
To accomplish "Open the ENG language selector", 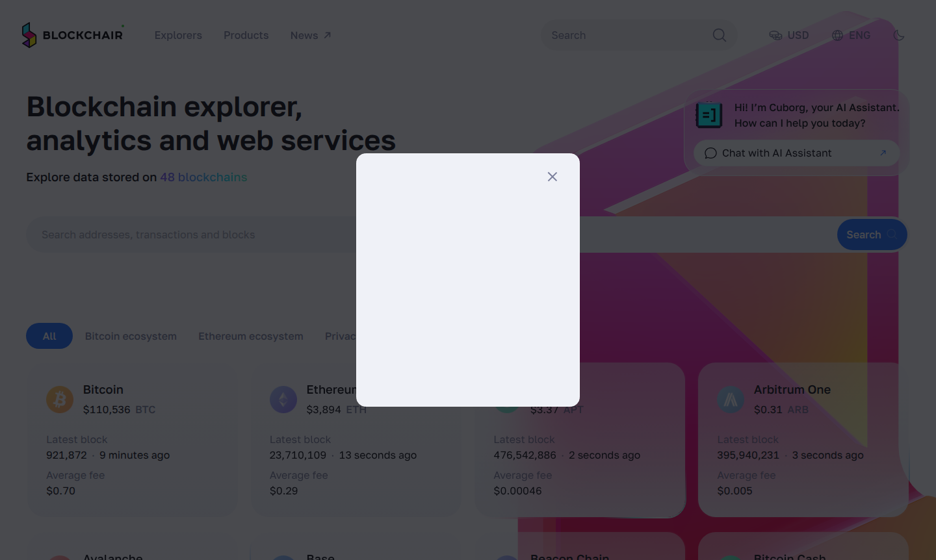I will tap(851, 35).
